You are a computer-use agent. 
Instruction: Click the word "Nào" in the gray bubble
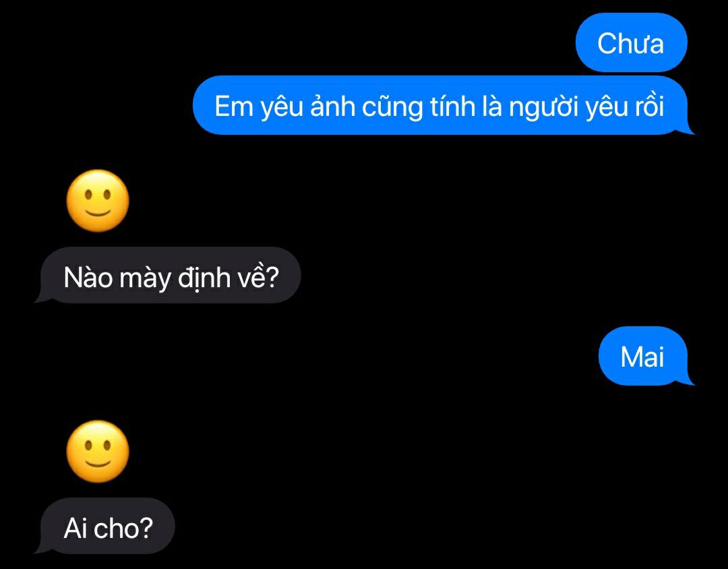coord(88,277)
